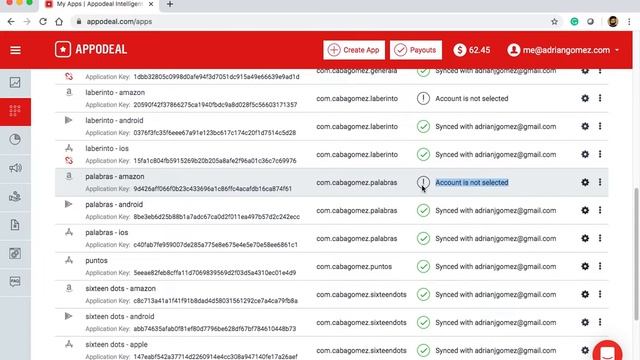640x360 pixels.
Task: Open more options for sixteen dots - amazon
Action: (x=600, y=294)
